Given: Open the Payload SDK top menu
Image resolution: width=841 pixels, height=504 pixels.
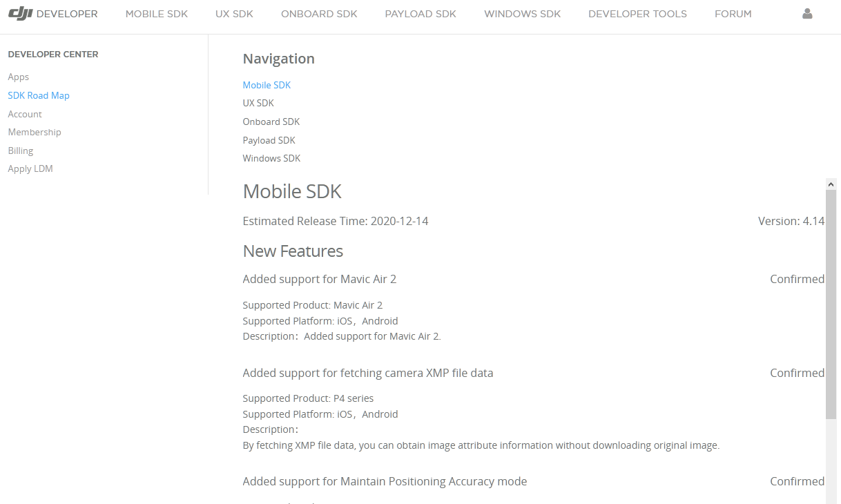Looking at the screenshot, I should point(420,14).
